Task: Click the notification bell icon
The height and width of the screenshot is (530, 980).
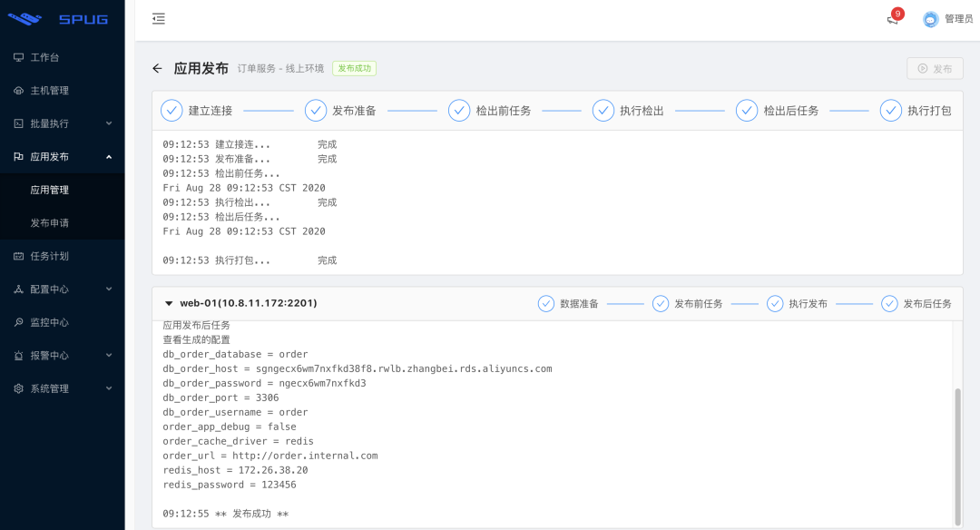Action: (x=890, y=19)
